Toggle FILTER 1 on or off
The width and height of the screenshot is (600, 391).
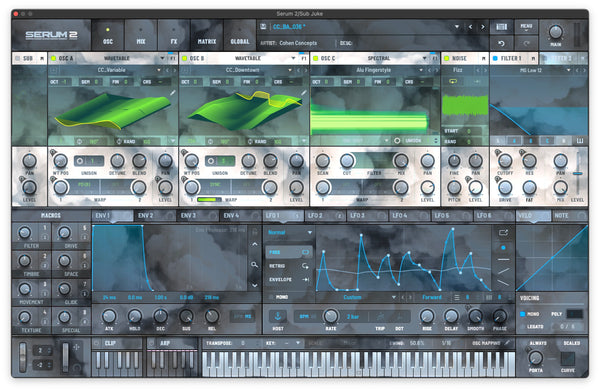click(x=495, y=58)
